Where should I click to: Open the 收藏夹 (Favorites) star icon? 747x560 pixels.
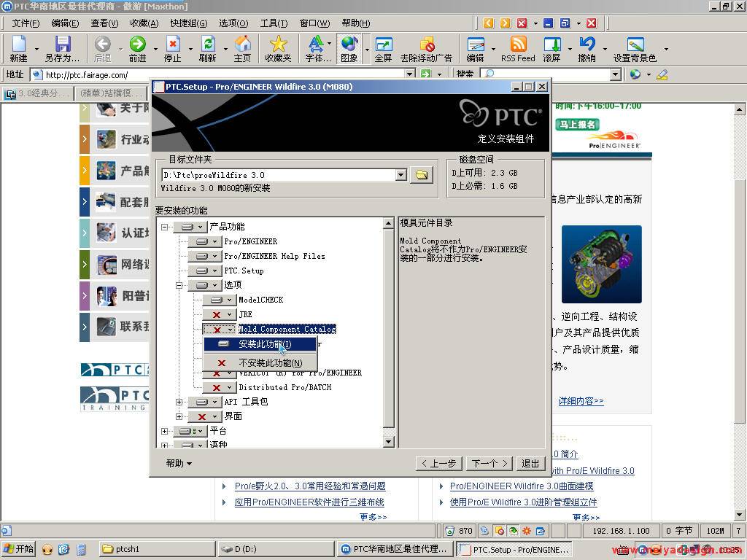278,49
